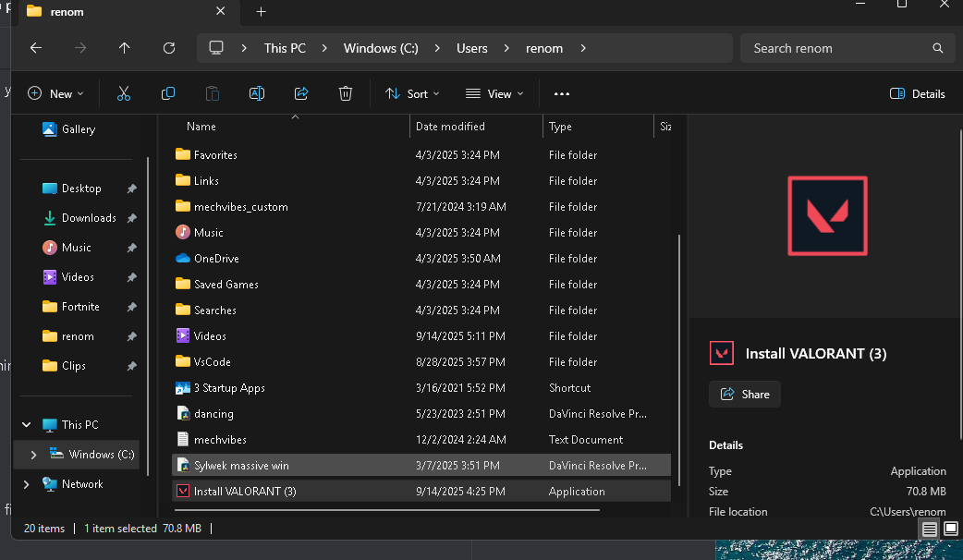The image size is (963, 560).
Task: Click the search magnifier icon
Action: pos(938,48)
